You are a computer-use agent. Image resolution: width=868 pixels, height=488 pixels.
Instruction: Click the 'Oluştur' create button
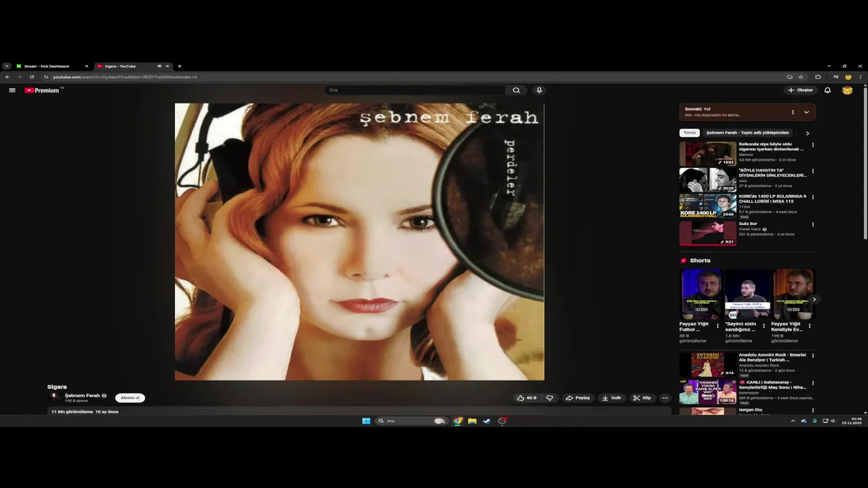(x=800, y=90)
